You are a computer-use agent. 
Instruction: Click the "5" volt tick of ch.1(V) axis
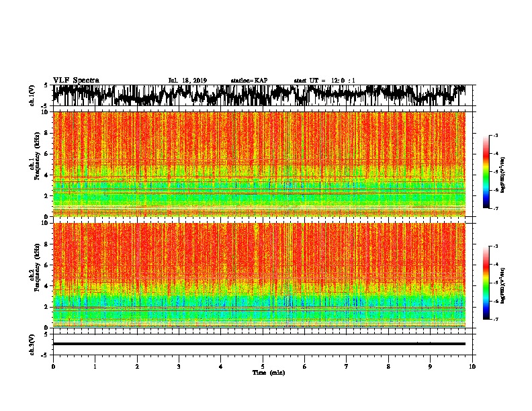46,85
